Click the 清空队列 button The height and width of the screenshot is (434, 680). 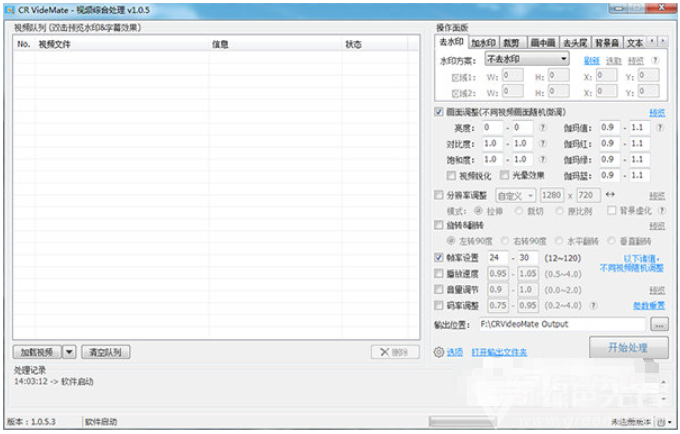point(105,352)
